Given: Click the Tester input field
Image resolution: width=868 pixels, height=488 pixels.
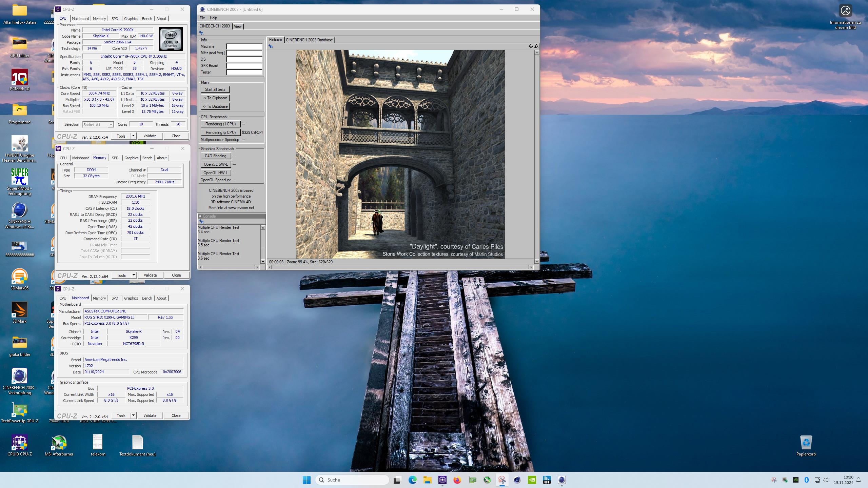Looking at the screenshot, I should (x=244, y=72).
